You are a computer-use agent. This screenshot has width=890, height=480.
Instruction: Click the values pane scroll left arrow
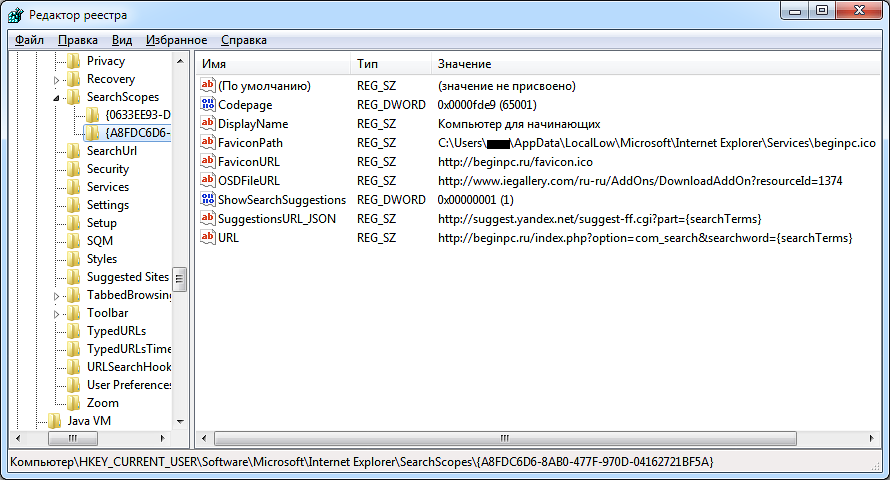[x=204, y=438]
